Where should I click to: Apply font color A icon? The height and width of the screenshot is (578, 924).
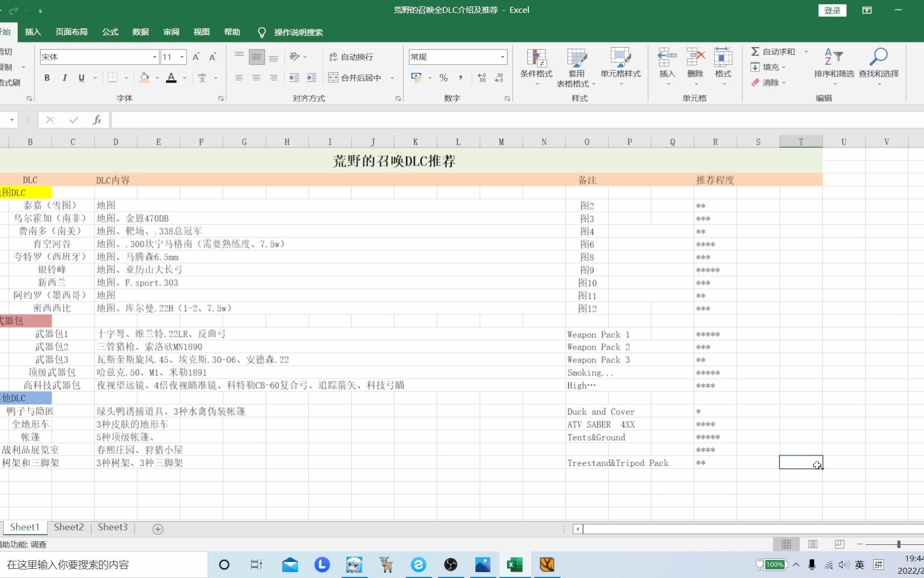172,78
